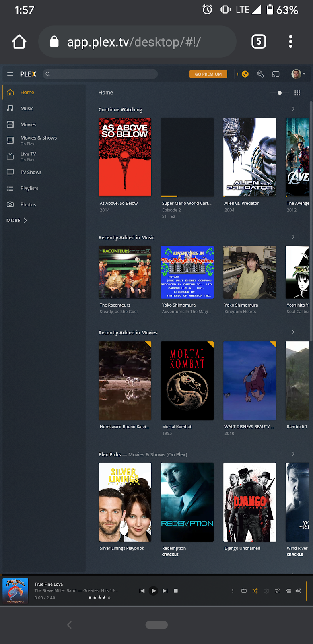Click the grid view options icon
Viewport: 313px width, 644px height.
click(297, 93)
